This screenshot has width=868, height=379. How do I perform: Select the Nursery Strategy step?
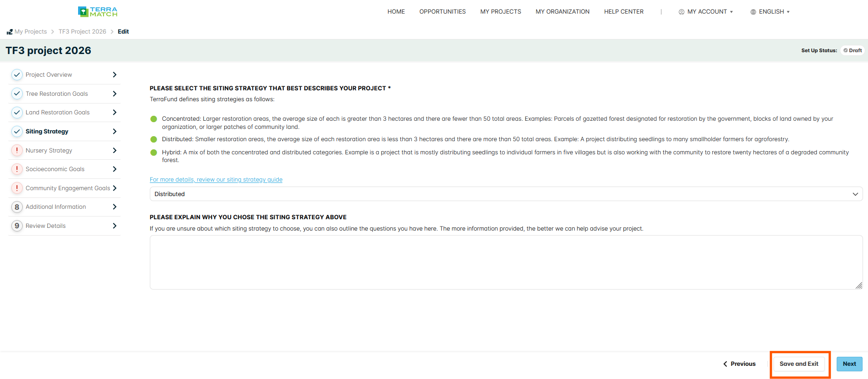(x=49, y=150)
